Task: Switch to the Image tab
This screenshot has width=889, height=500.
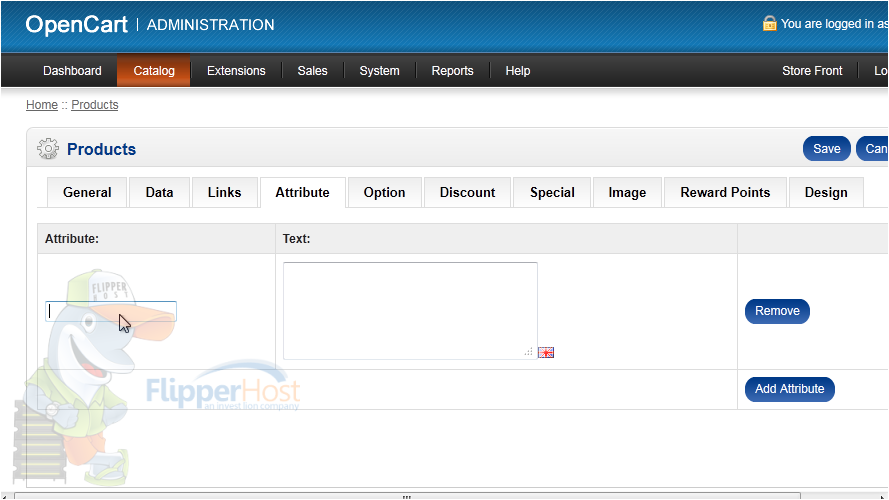Action: click(x=627, y=193)
